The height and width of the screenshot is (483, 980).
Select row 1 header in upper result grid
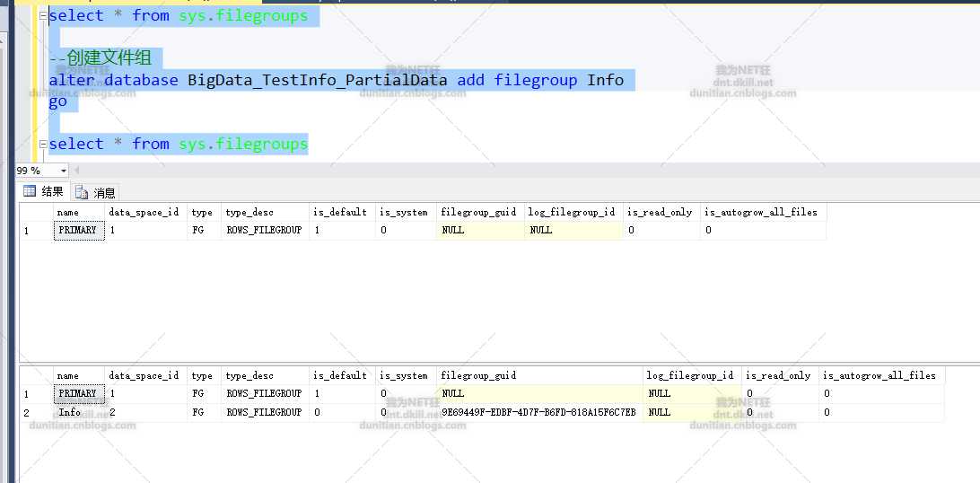point(36,231)
